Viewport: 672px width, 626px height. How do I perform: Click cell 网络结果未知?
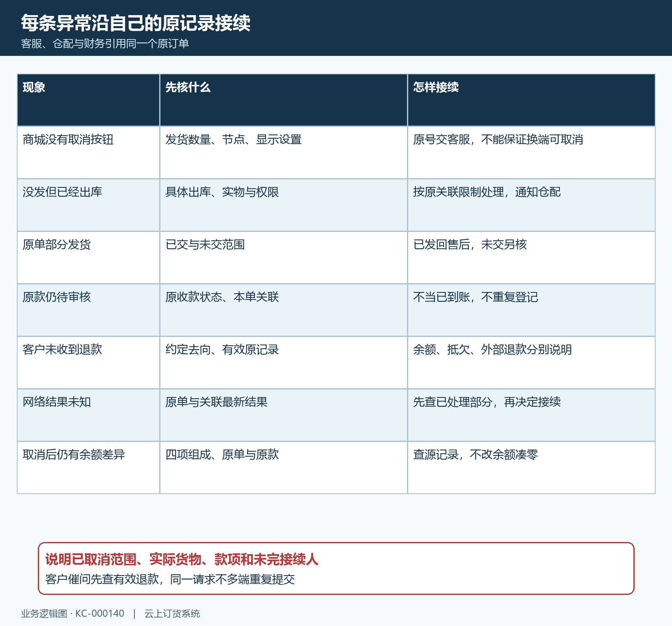click(x=88, y=415)
